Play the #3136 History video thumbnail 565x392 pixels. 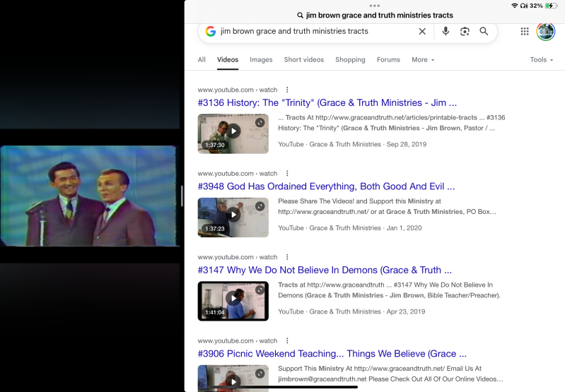(x=233, y=134)
